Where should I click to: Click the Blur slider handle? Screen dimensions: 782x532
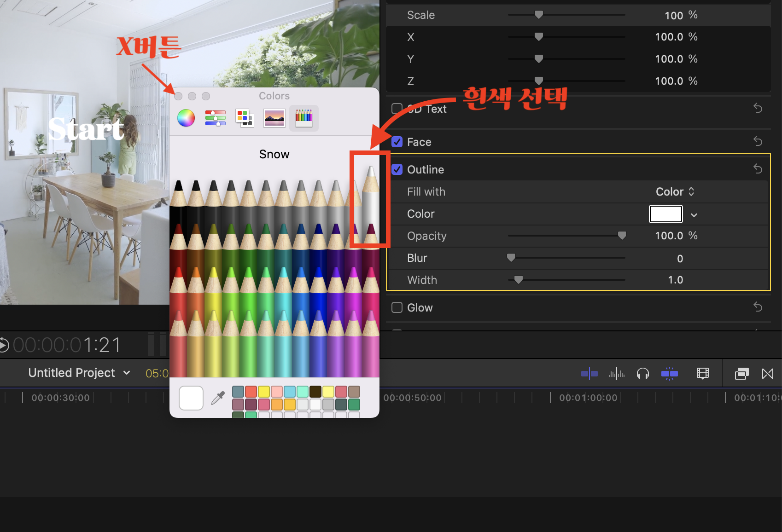[x=511, y=258]
